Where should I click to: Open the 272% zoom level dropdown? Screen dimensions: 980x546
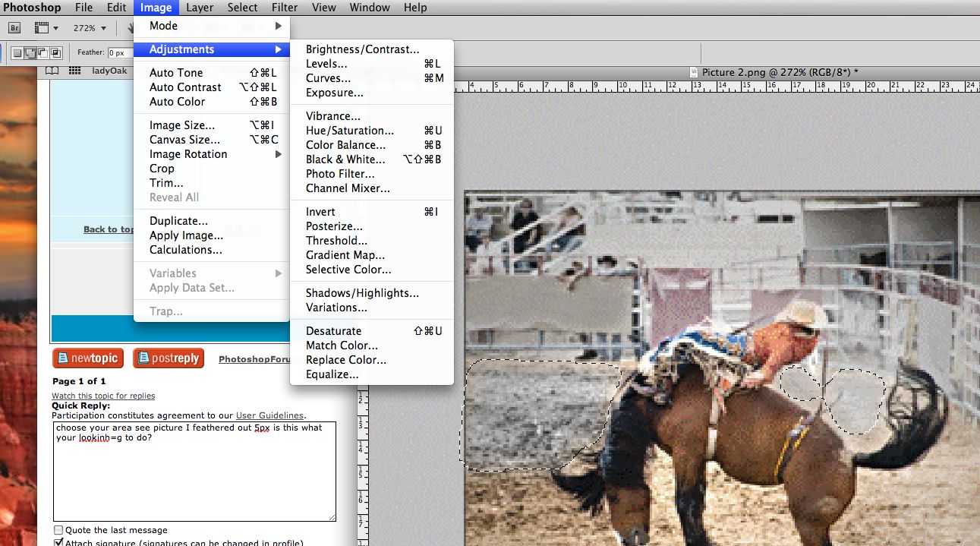click(102, 28)
